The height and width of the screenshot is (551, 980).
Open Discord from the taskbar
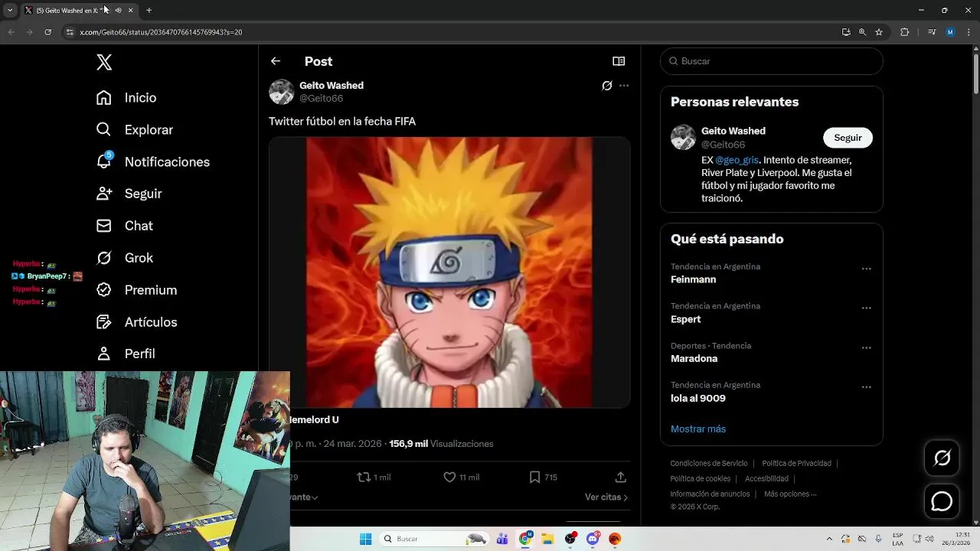(593, 539)
